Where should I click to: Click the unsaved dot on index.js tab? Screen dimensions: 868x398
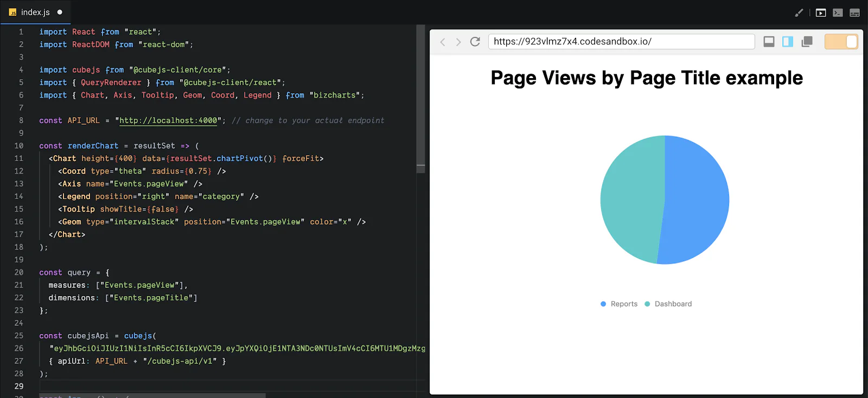(x=60, y=12)
